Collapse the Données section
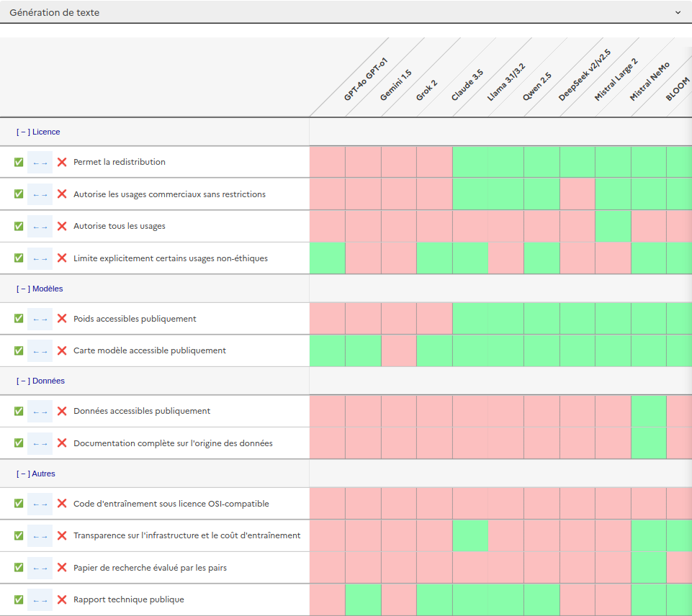 tap(40, 381)
